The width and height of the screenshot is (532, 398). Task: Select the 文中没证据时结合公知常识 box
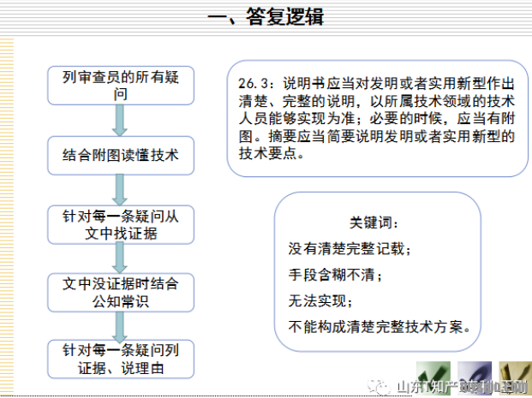click(122, 291)
